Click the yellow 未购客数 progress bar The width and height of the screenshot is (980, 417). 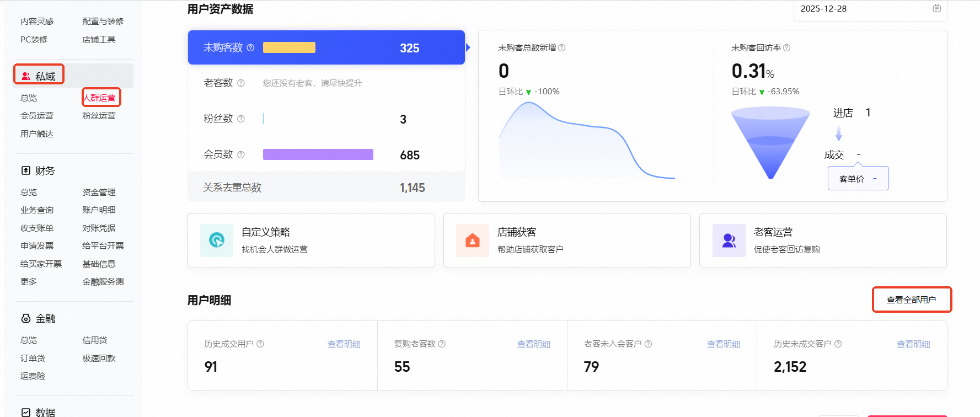(289, 47)
